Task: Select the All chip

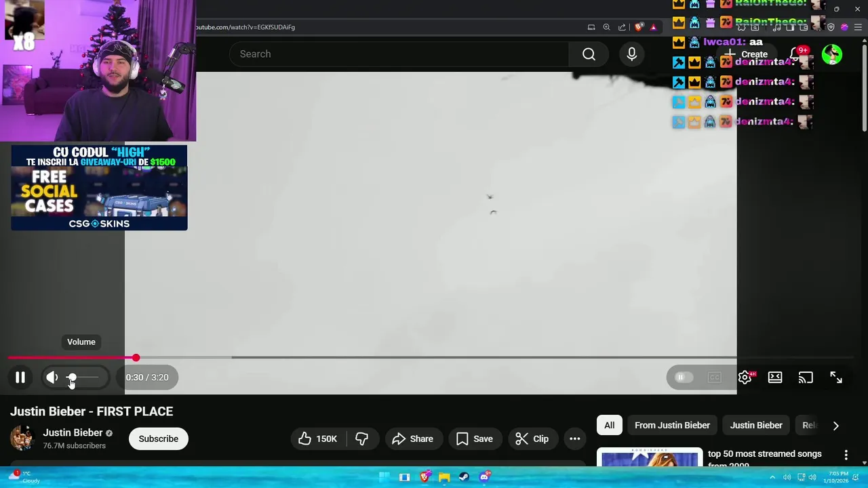Action: (x=610, y=425)
